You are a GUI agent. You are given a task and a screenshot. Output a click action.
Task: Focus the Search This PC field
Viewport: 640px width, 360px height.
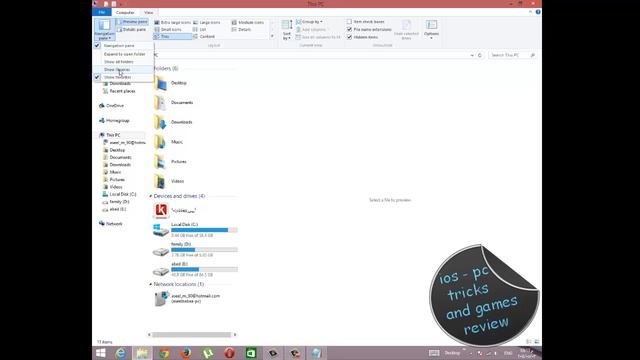(512, 55)
